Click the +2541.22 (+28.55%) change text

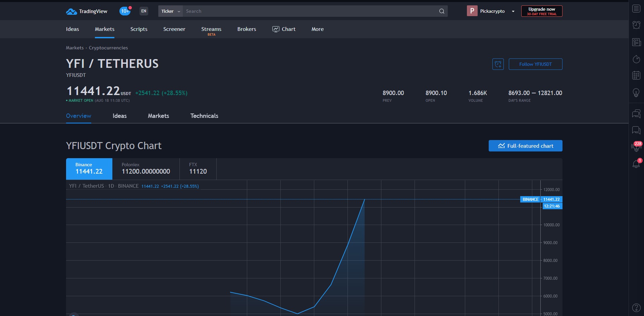pyautogui.click(x=161, y=93)
